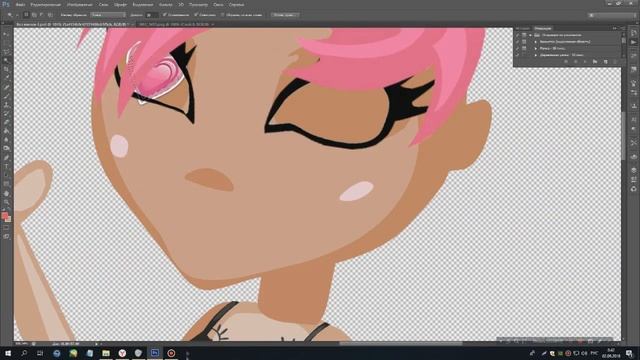The image size is (640, 360).
Task: Create new action set folder icon
Action: [x=595, y=62]
